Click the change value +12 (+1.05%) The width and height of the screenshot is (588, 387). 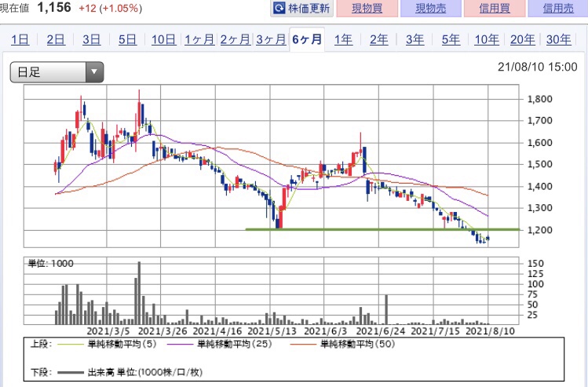[x=110, y=9]
